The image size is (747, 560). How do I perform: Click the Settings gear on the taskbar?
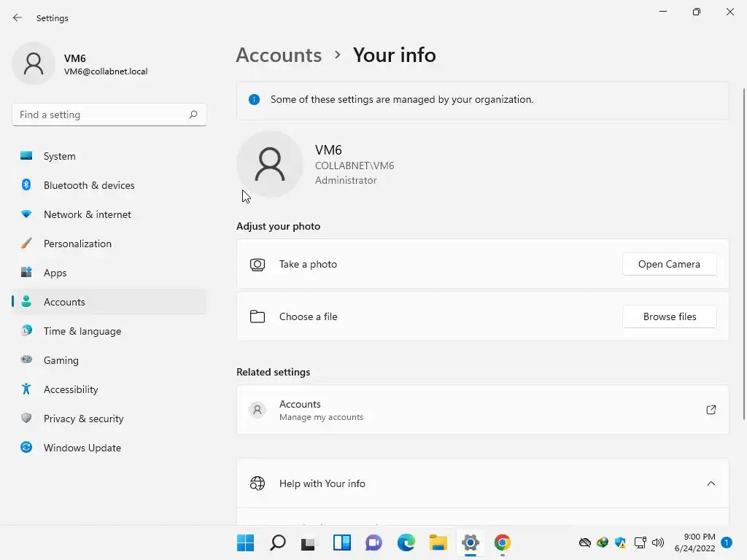coord(471,542)
